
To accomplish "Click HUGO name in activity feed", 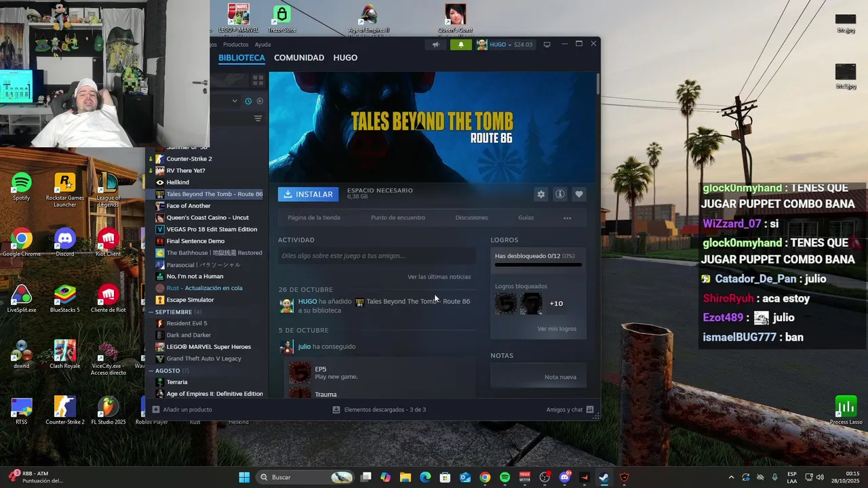I will (307, 302).
